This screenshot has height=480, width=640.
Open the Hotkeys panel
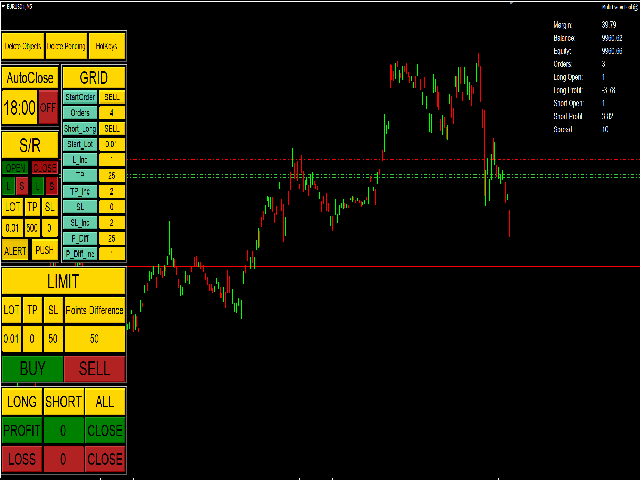(x=106, y=46)
